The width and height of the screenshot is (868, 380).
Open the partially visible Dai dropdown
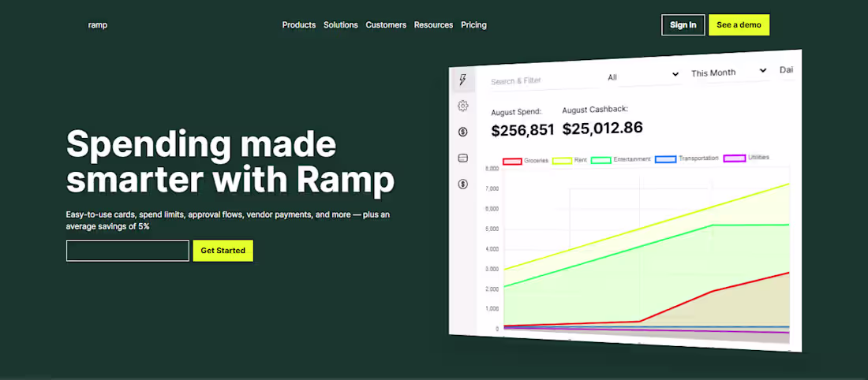[x=787, y=69]
